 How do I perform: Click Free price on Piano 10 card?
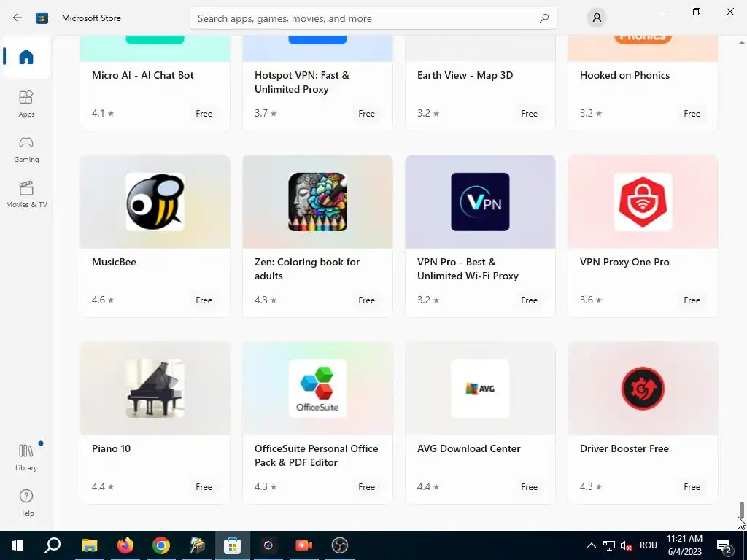pyautogui.click(x=204, y=486)
